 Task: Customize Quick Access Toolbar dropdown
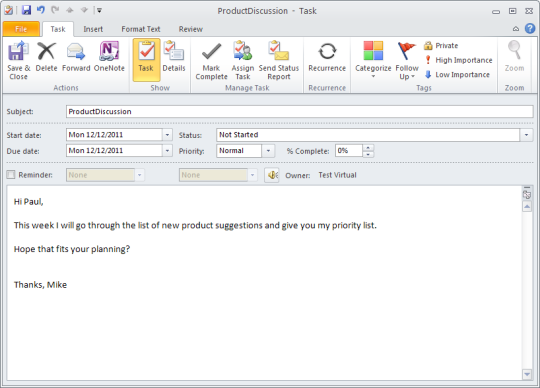tap(99, 11)
